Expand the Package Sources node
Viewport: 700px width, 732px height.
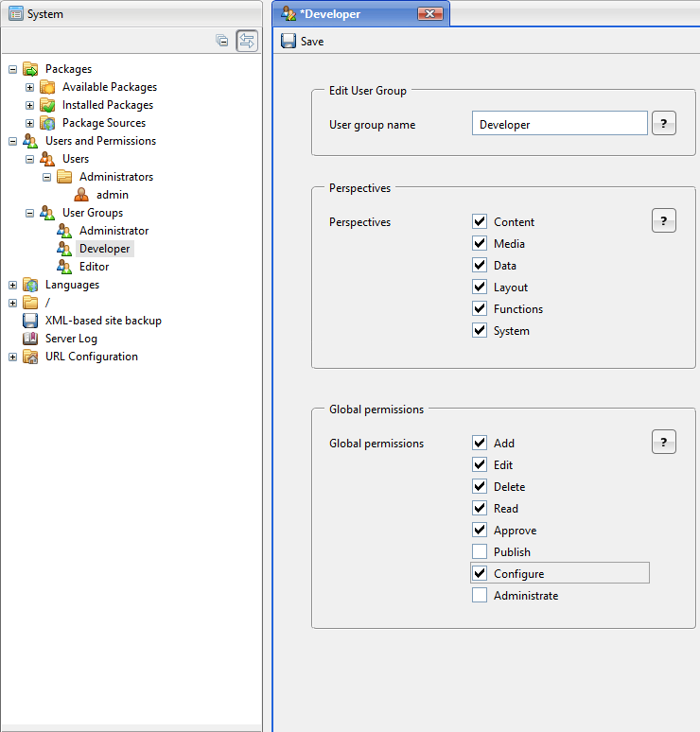(30, 123)
